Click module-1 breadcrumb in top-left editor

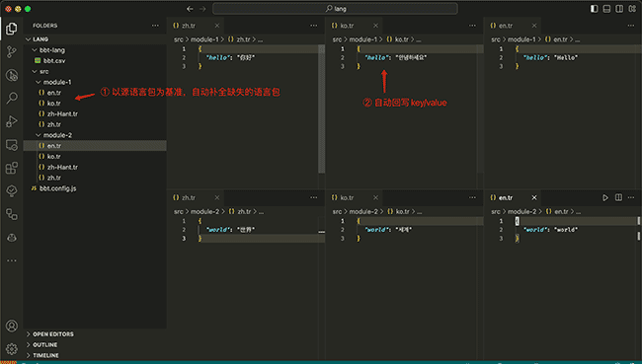[x=204, y=39]
